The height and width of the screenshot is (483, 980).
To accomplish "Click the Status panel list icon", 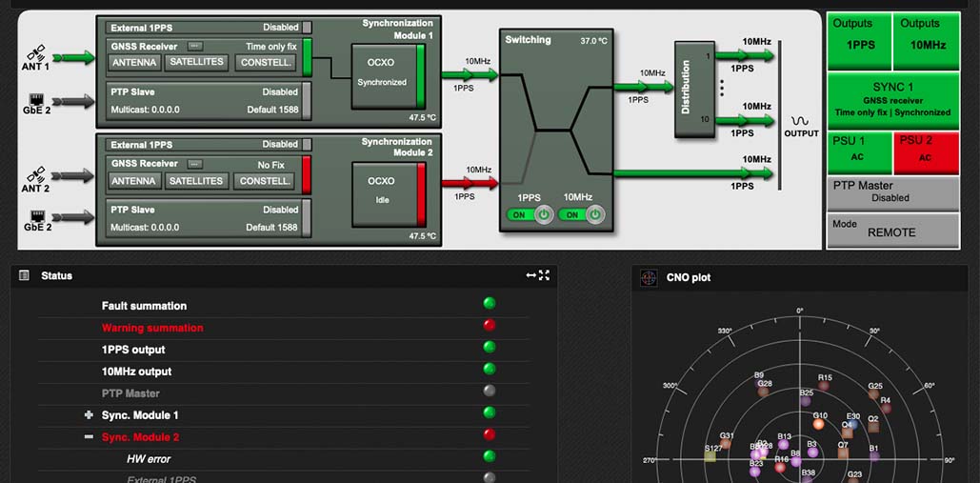I will coord(24,275).
